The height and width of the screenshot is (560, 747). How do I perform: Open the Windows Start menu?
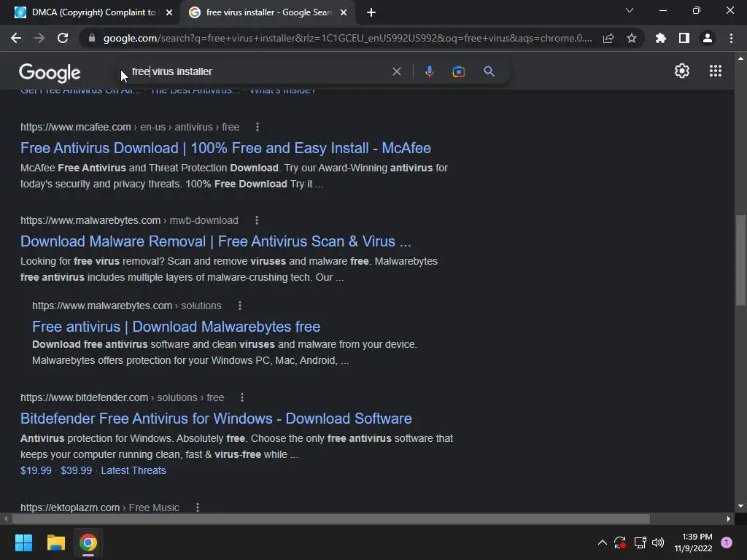23,542
